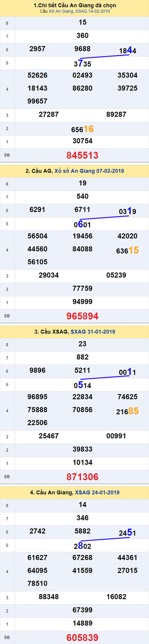Click prize-1 number 14889

point(82,624)
